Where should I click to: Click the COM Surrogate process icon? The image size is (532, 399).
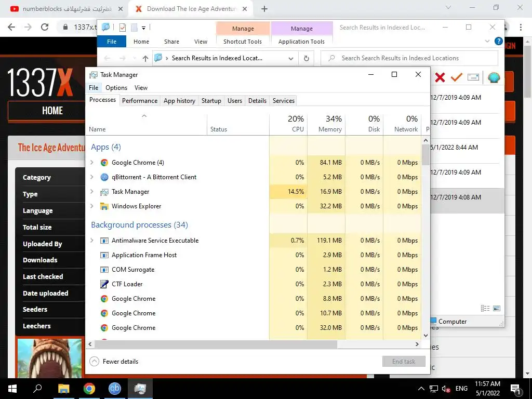(104, 270)
